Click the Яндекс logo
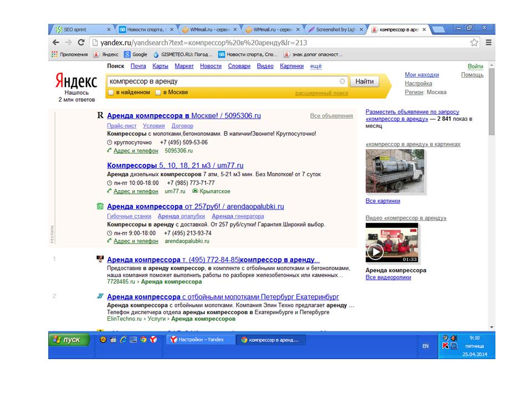The image size is (532, 399). [x=76, y=81]
